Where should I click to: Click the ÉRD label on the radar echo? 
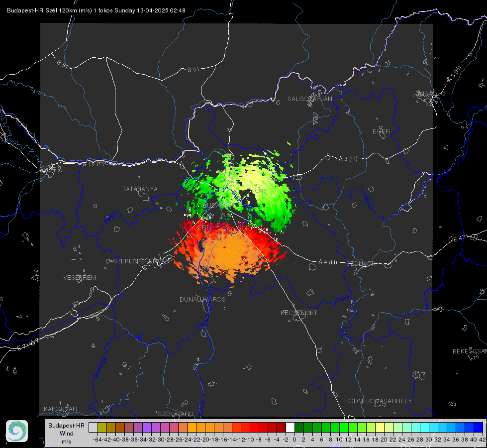[204, 227]
